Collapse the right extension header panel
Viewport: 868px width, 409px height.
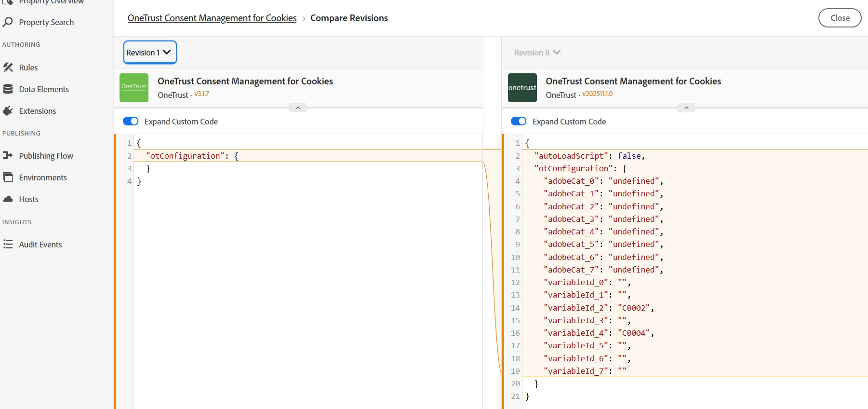pos(686,108)
